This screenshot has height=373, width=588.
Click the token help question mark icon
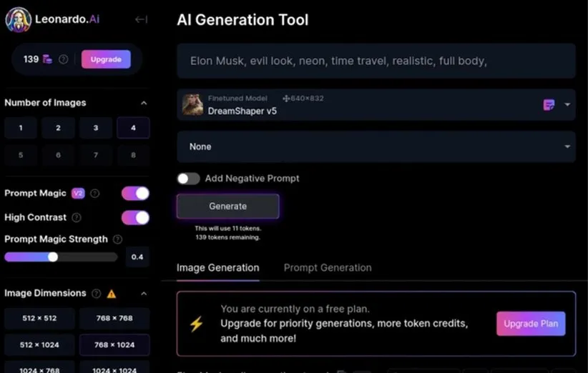pos(64,59)
